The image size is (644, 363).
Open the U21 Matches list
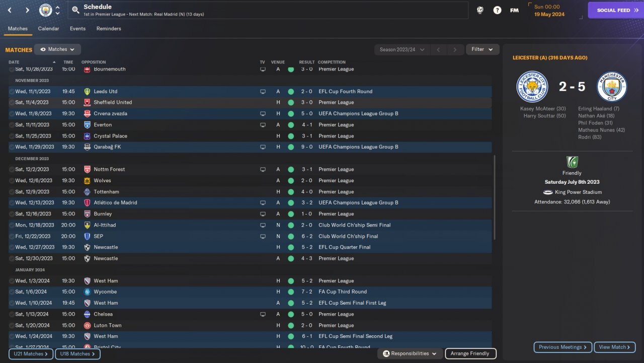tap(31, 354)
